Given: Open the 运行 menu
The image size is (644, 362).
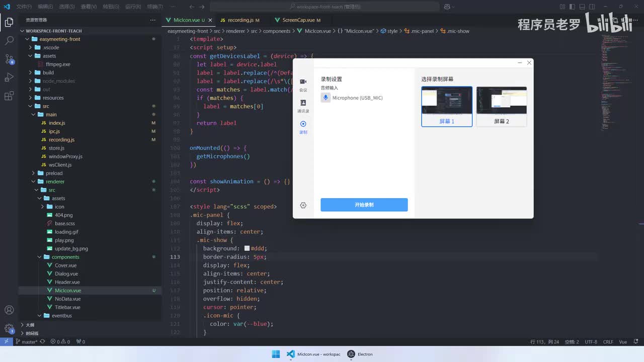Looking at the screenshot, I should coord(132,7).
